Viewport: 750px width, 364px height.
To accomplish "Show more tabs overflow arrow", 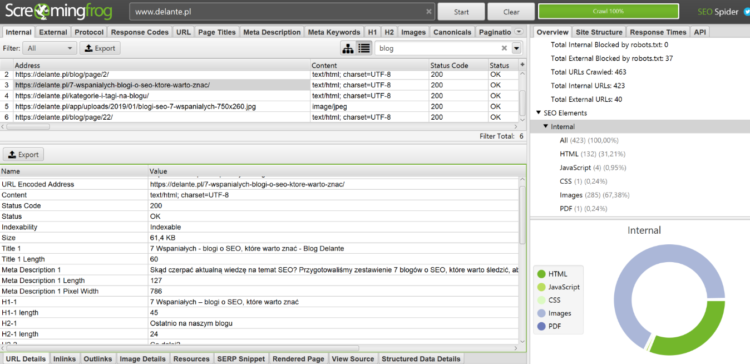I will pos(519,32).
